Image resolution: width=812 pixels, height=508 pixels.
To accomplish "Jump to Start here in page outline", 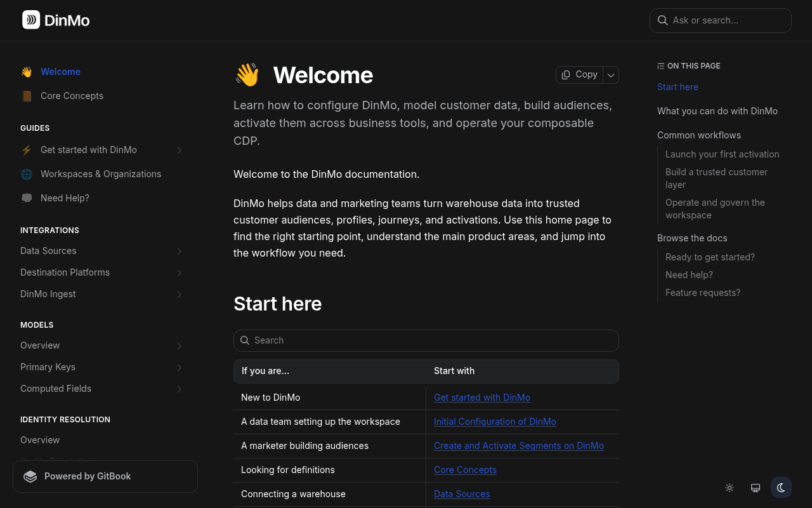I will tap(678, 87).
